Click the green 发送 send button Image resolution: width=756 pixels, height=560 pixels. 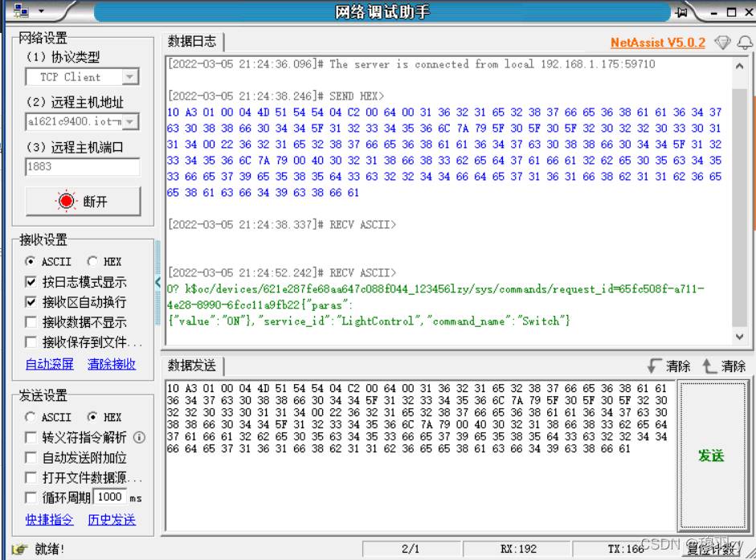tap(712, 456)
